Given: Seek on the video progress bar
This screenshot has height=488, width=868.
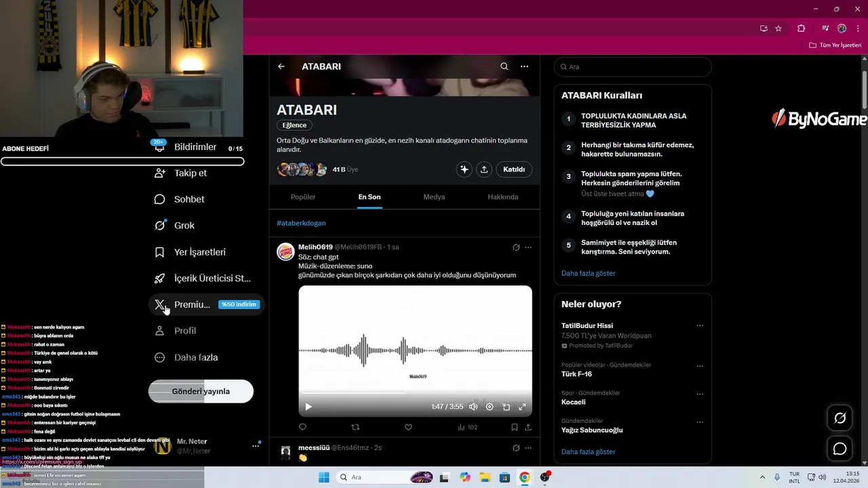Looking at the screenshot, I should click(x=415, y=393).
